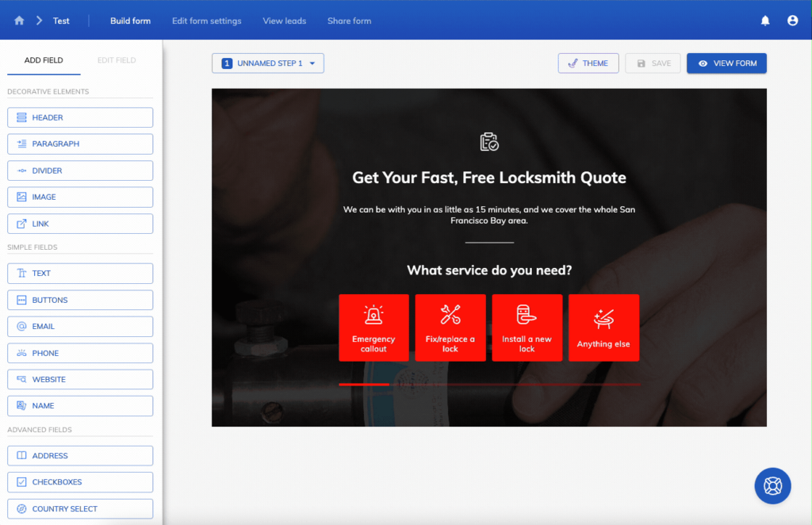
Task: Click the clipboard icon above form title
Action: [488, 141]
